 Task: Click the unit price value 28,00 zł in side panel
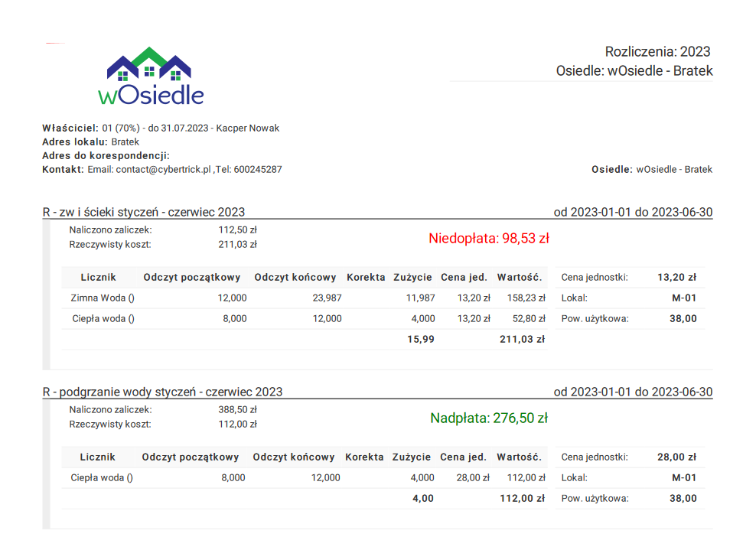click(676, 457)
